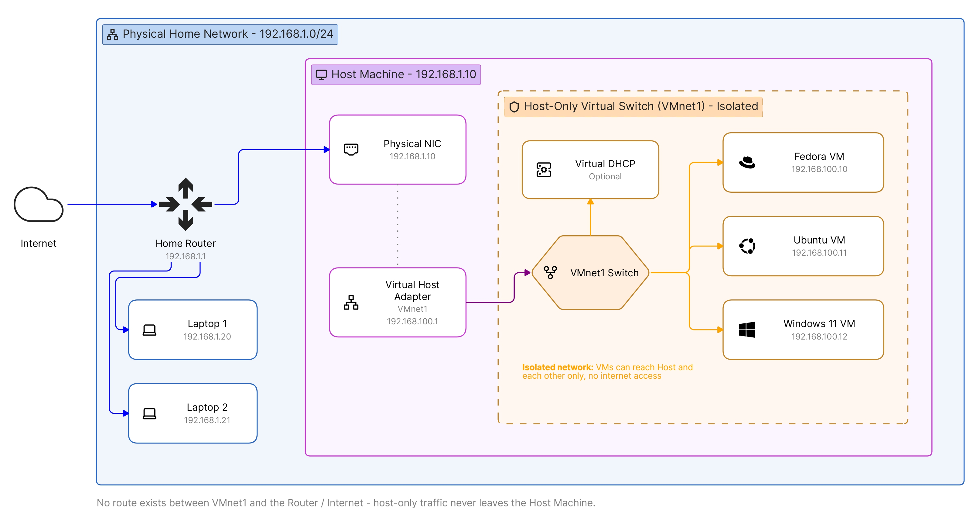Click the Internet label text
The image size is (980, 528).
click(39, 243)
